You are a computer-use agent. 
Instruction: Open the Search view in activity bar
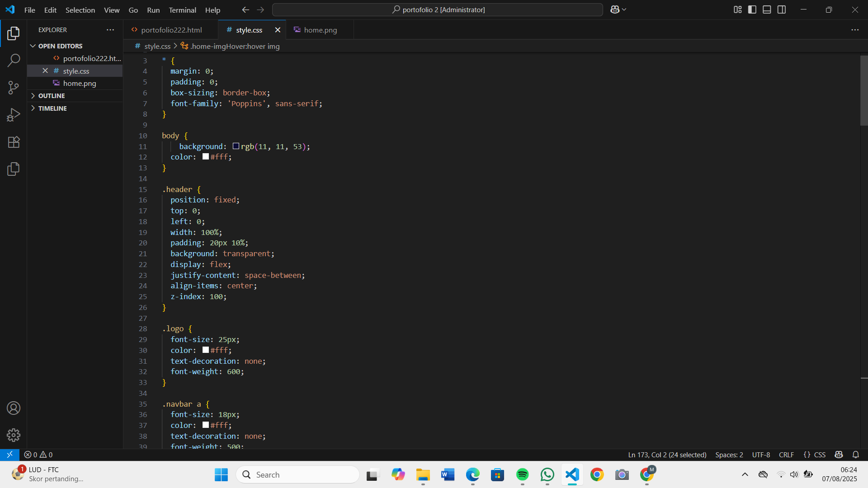(x=14, y=60)
